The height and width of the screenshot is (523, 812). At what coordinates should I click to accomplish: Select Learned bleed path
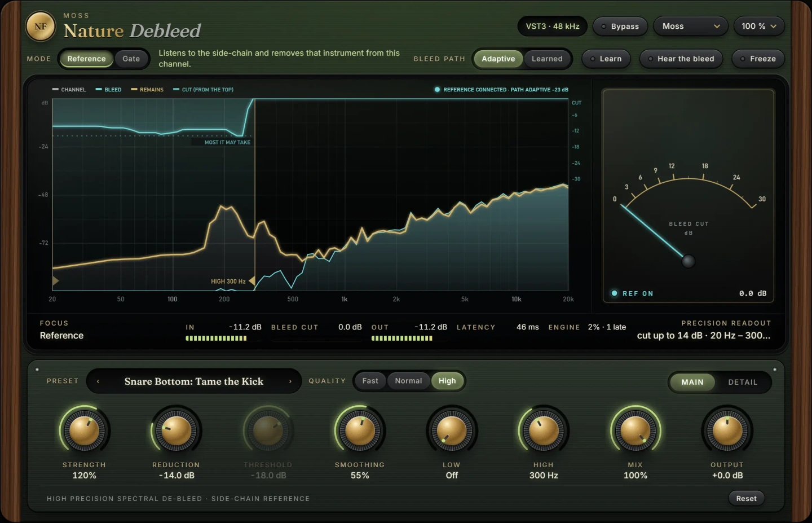point(547,59)
